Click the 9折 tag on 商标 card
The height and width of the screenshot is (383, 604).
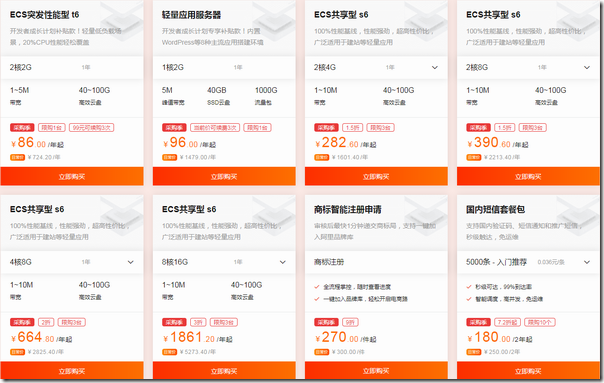coord(350,322)
